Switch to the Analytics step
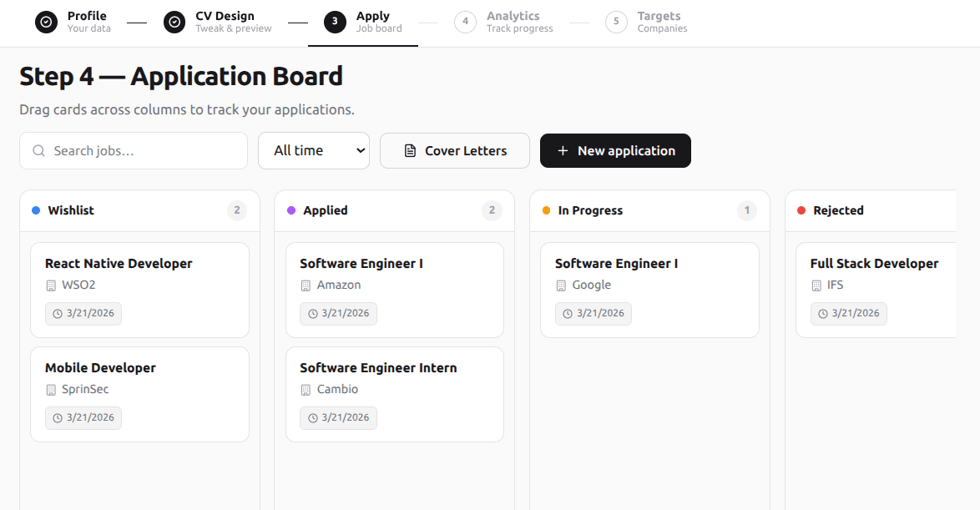The height and width of the screenshot is (510, 980). (x=501, y=22)
